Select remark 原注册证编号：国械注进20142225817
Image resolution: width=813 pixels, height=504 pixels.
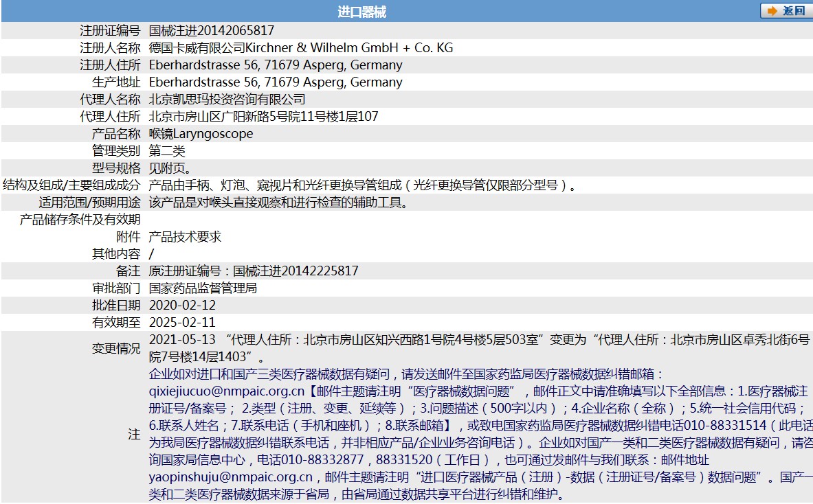[254, 271]
